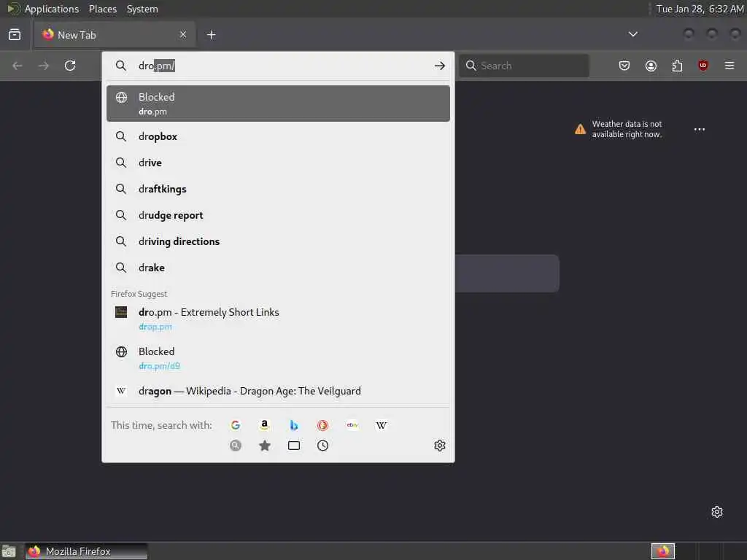Select the New Tab tab

[115, 35]
